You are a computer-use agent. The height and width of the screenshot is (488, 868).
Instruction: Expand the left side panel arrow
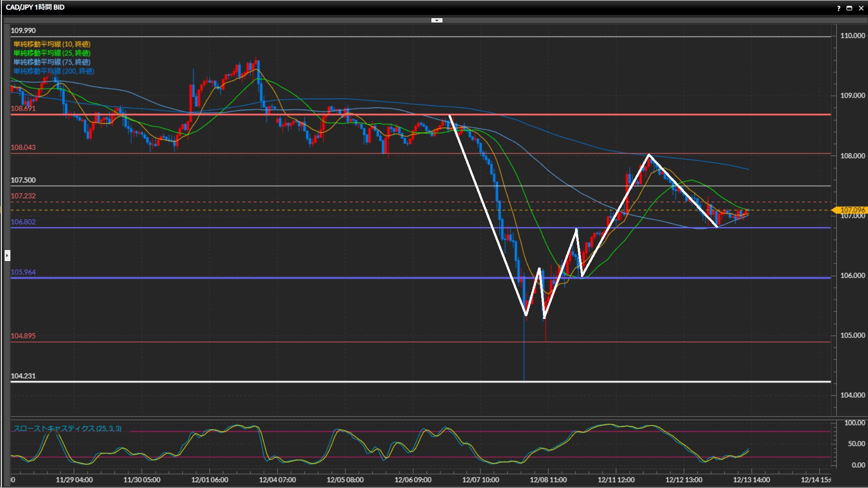(x=7, y=256)
